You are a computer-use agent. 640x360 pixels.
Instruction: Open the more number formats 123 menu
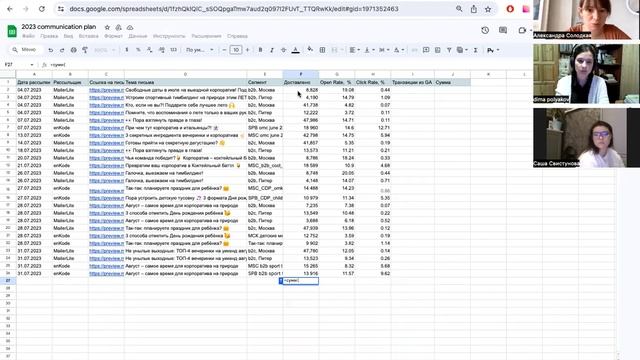173,50
